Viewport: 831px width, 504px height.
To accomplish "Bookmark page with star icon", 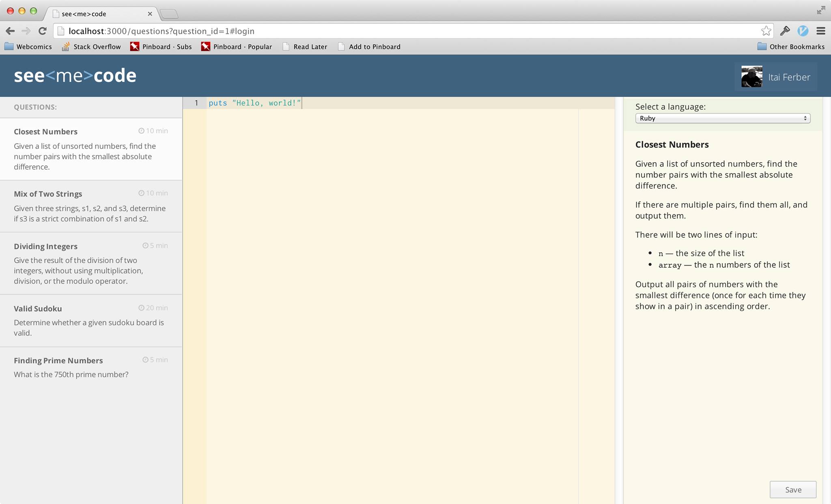I will tap(766, 31).
